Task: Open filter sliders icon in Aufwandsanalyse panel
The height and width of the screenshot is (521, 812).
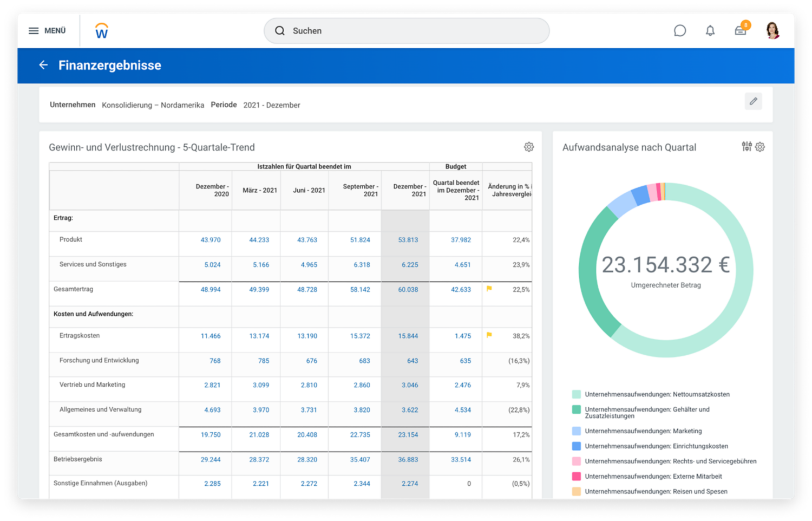Action: [x=746, y=146]
